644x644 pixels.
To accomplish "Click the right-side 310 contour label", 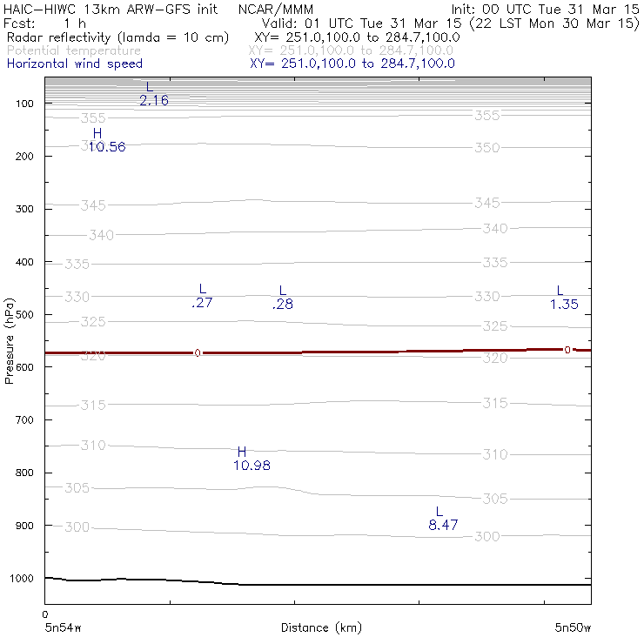I will 495,454.
